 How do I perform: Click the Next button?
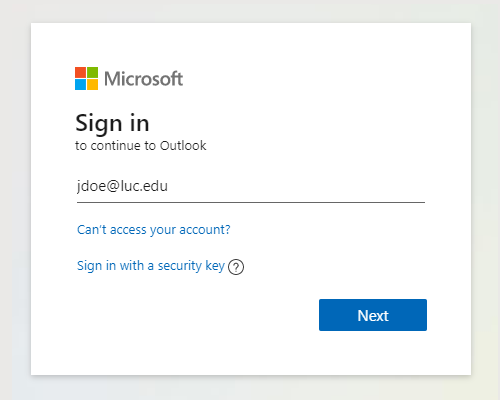373,315
